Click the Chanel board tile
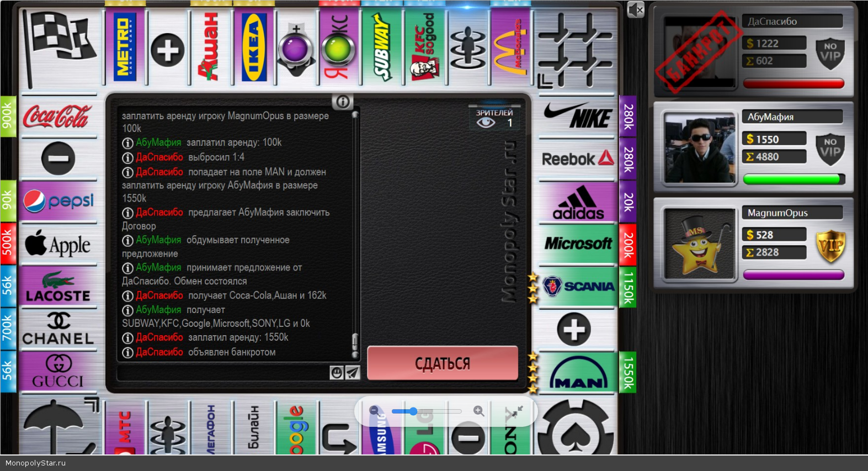 click(58, 330)
